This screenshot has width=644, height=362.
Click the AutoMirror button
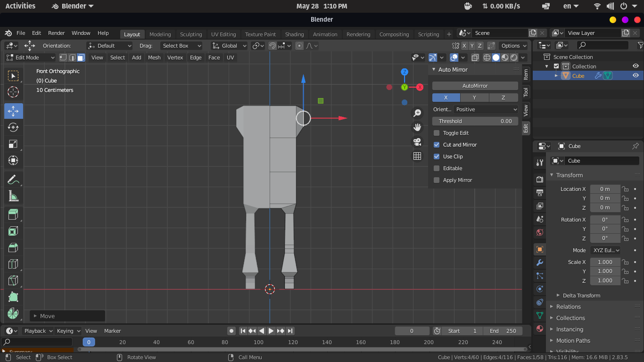(475, 86)
